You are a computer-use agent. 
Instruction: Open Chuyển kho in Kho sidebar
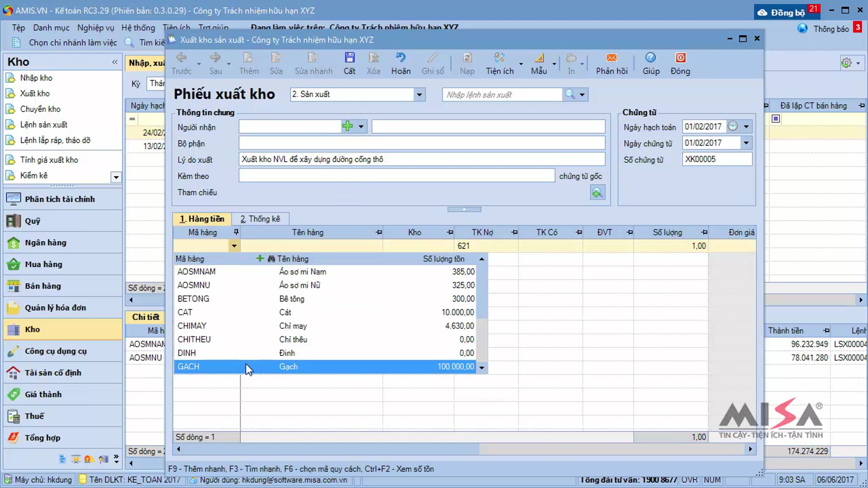40,109
